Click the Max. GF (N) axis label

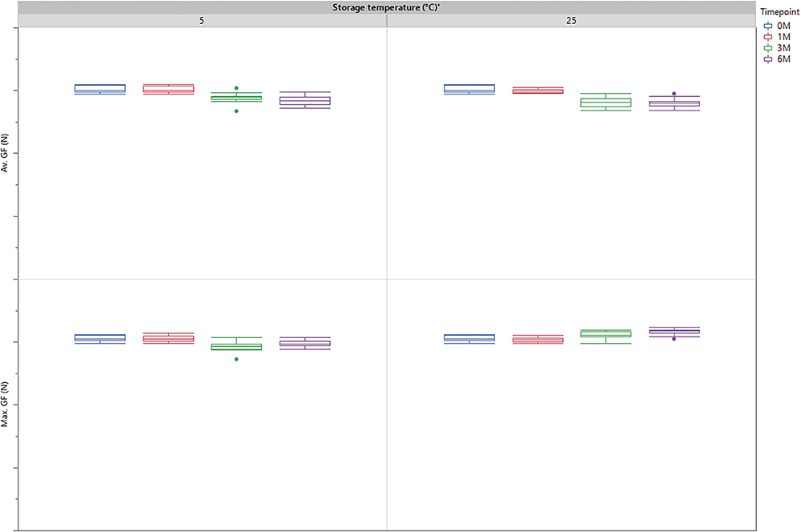tap(6, 405)
